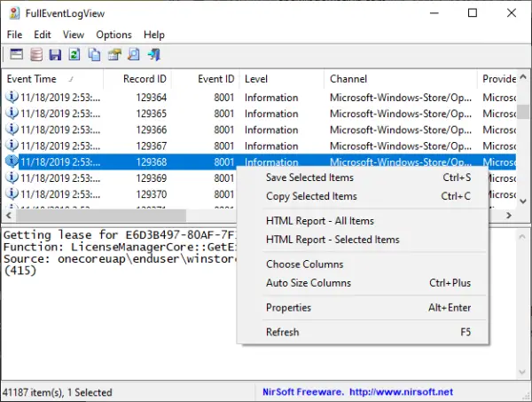Screen dimensions: 532x402
Task: Click the Save floppy disk toolbar icon
Action: pos(55,54)
